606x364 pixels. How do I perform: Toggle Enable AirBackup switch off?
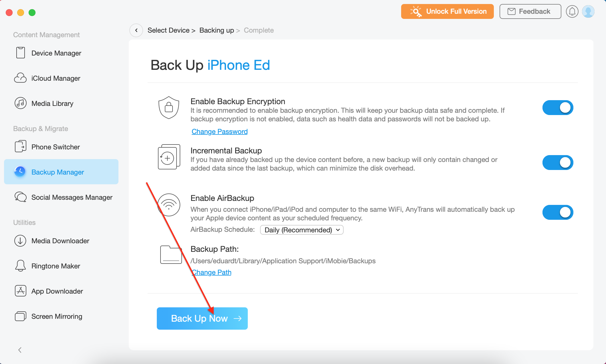pyautogui.click(x=559, y=212)
